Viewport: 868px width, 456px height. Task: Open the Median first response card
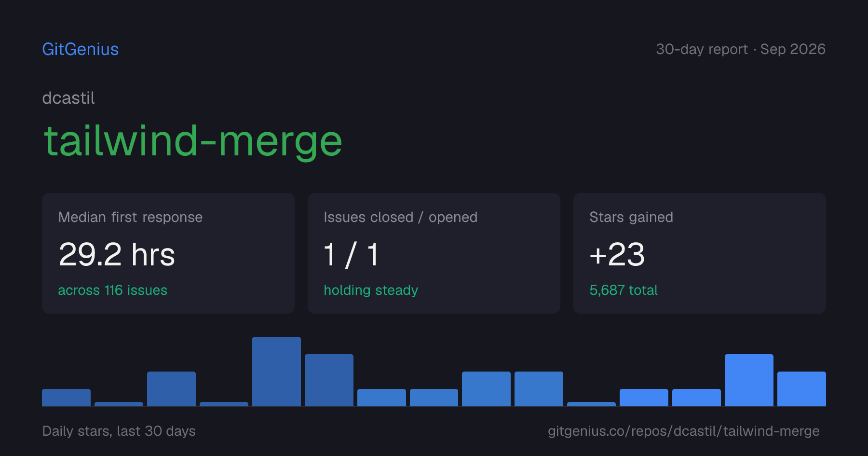point(168,253)
